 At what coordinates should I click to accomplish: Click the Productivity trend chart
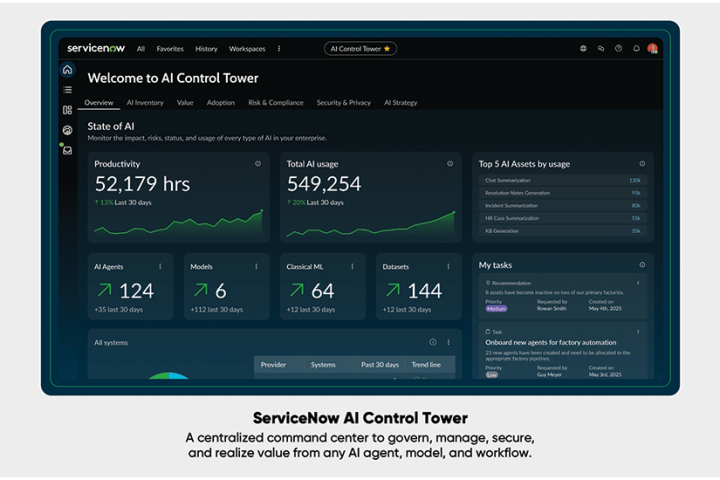(179, 223)
